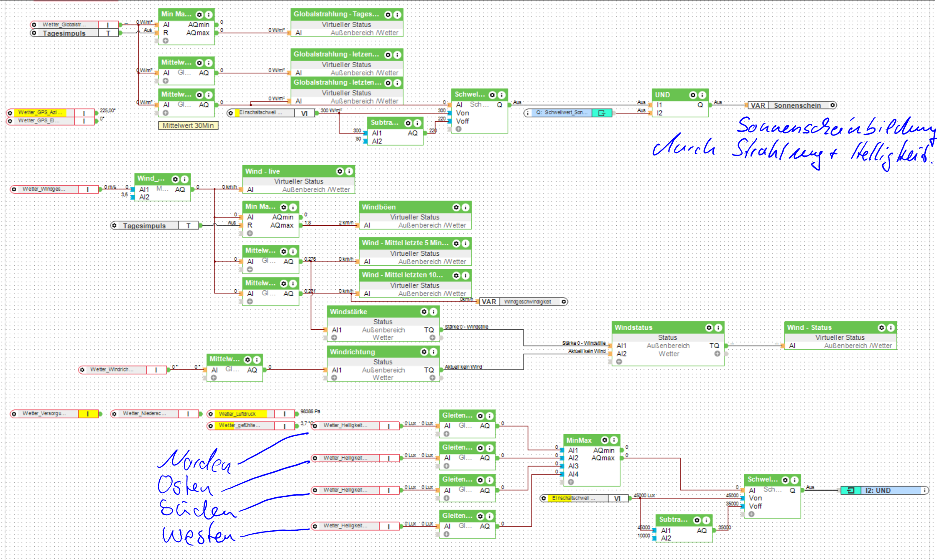Click Tagesimpuls input near Windböen Min Max
Image resolution: width=937 pixels, height=560 pixels.
pyautogui.click(x=144, y=226)
